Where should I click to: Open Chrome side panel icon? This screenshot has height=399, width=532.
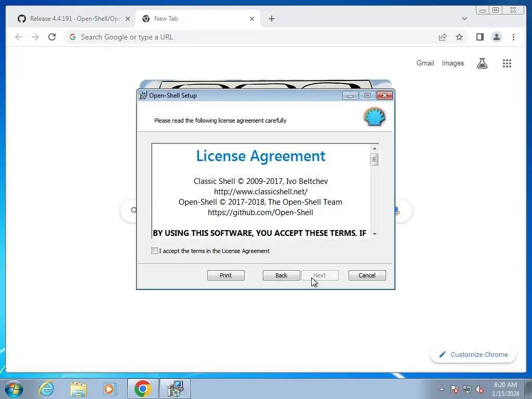click(480, 37)
